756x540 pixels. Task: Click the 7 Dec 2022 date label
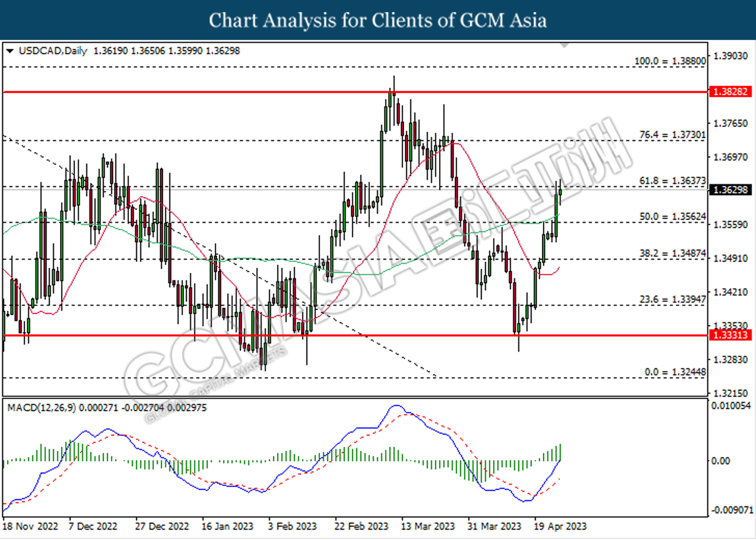pyautogui.click(x=93, y=526)
